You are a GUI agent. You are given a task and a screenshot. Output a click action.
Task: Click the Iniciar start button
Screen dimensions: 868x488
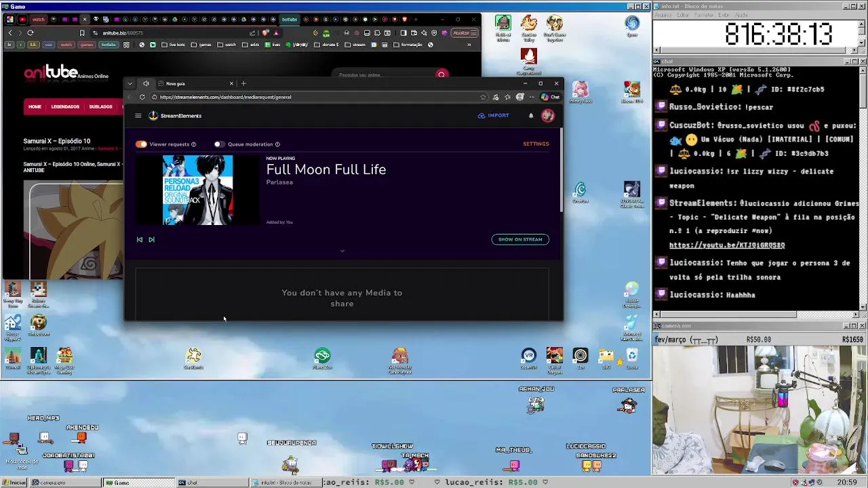point(14,483)
